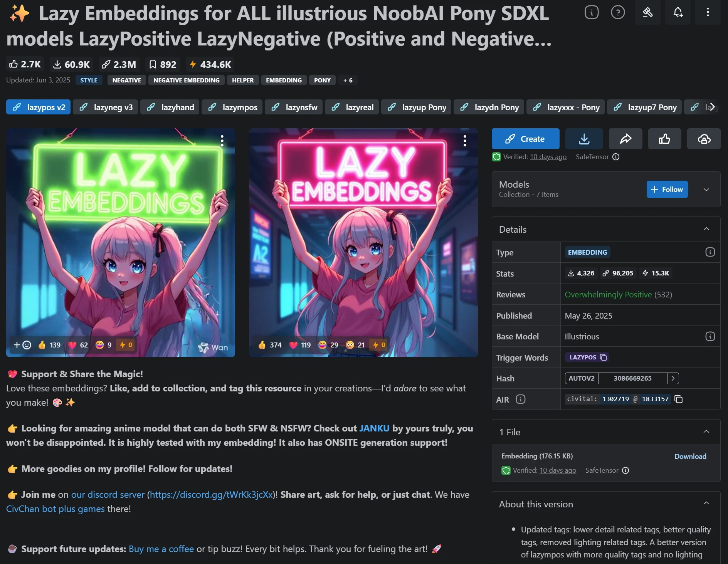Open the page options three-dot menu
Image resolution: width=728 pixels, height=564 pixels.
[708, 12]
